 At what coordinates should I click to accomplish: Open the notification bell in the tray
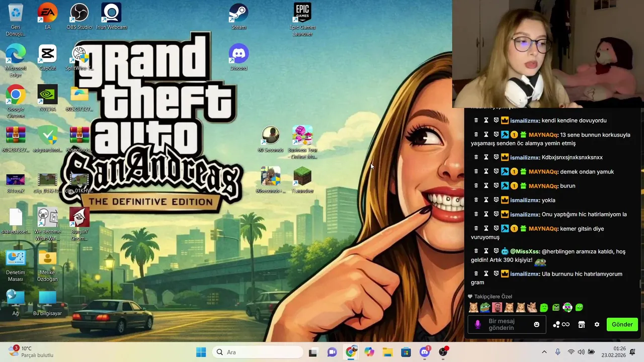632,352
